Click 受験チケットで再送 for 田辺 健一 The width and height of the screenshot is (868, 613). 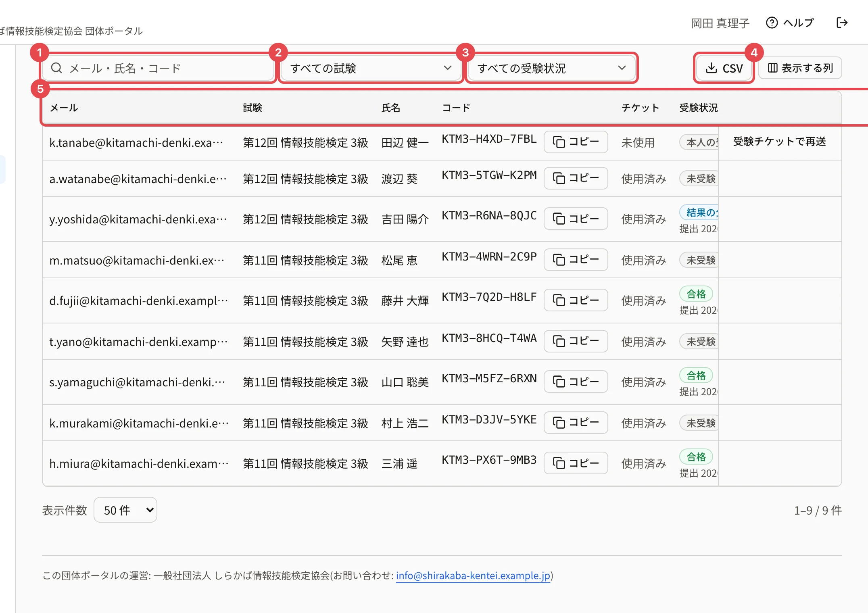click(x=779, y=142)
